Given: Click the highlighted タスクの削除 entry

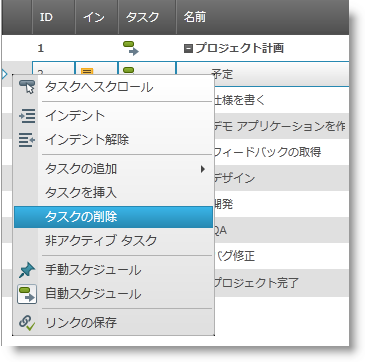Looking at the screenshot, I should coord(113,217).
